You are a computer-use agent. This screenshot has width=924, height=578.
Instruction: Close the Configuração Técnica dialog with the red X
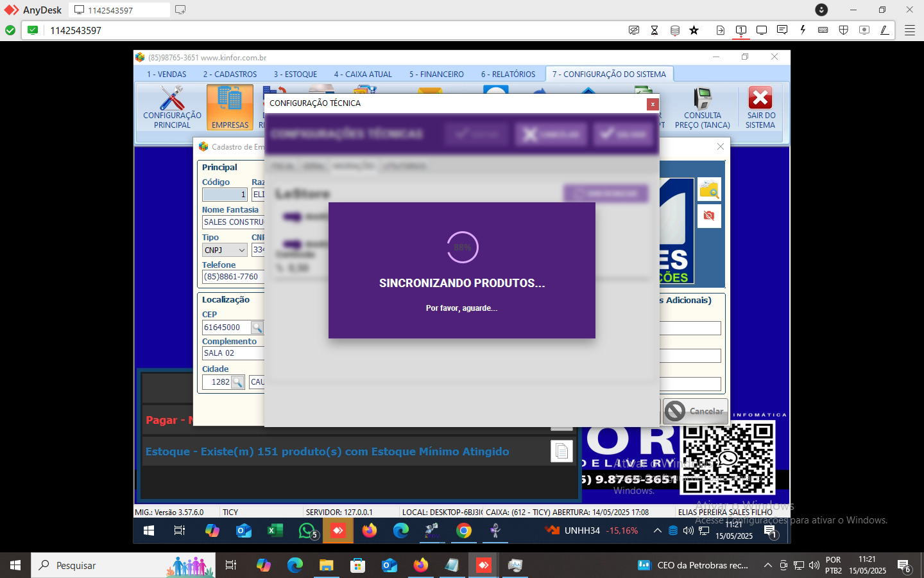[x=653, y=103]
